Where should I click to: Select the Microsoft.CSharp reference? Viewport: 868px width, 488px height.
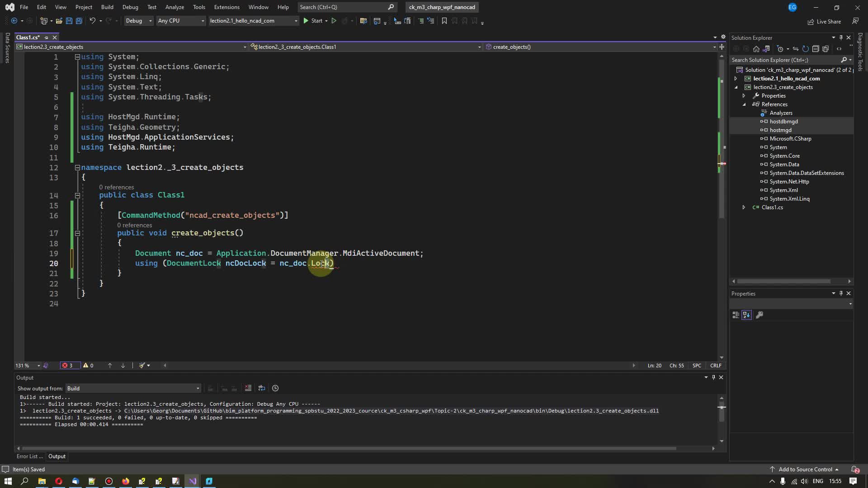[790, 139]
